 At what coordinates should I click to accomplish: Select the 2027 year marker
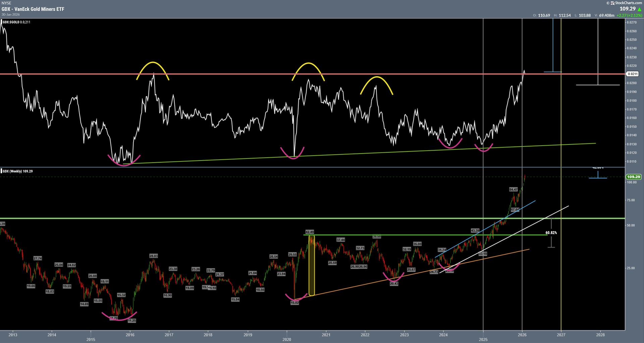pyautogui.click(x=561, y=335)
